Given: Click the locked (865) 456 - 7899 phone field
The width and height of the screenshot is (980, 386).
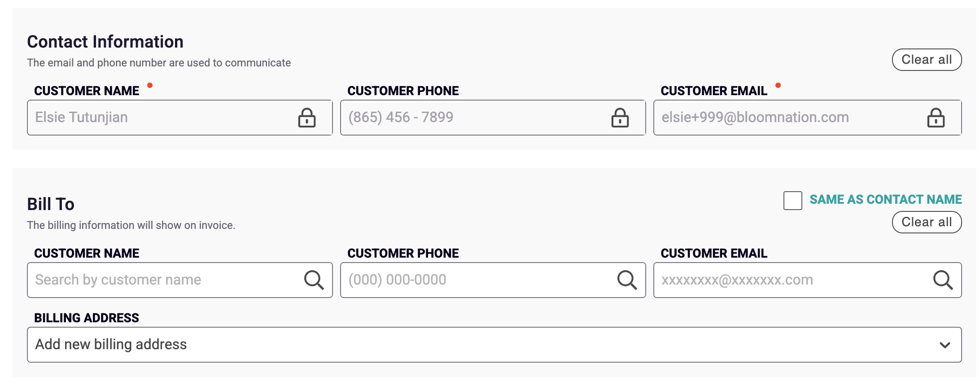Looking at the screenshot, I should click(493, 118).
